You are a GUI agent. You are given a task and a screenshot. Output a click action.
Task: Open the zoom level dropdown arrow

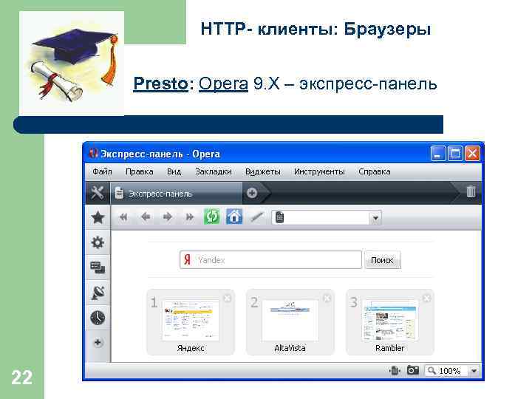(x=474, y=371)
